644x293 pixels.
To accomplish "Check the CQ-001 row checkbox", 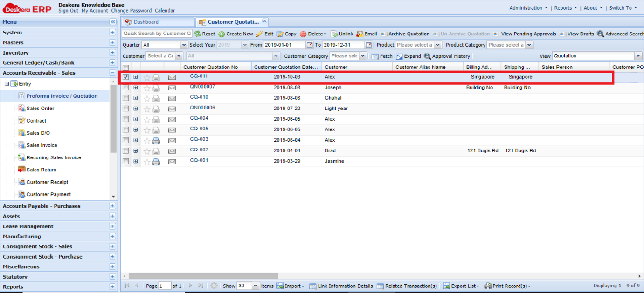I will click(x=126, y=162).
